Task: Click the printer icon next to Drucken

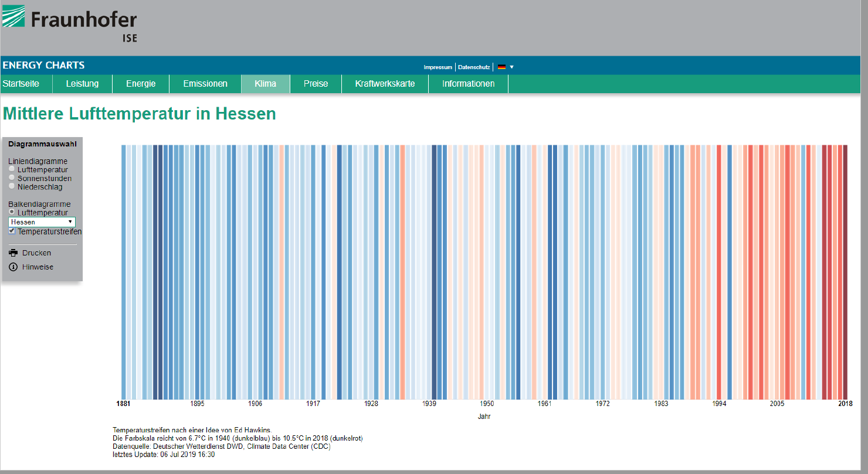Action: pos(13,253)
